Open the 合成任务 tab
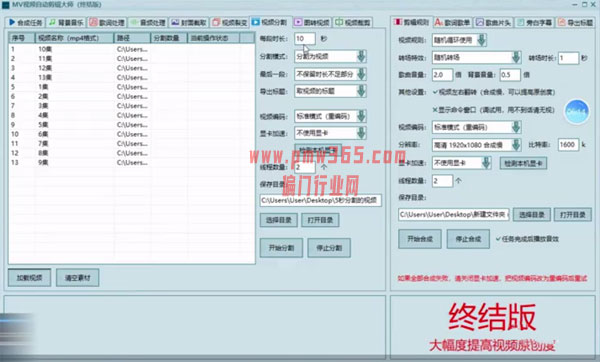The height and width of the screenshot is (362, 600). [26, 23]
